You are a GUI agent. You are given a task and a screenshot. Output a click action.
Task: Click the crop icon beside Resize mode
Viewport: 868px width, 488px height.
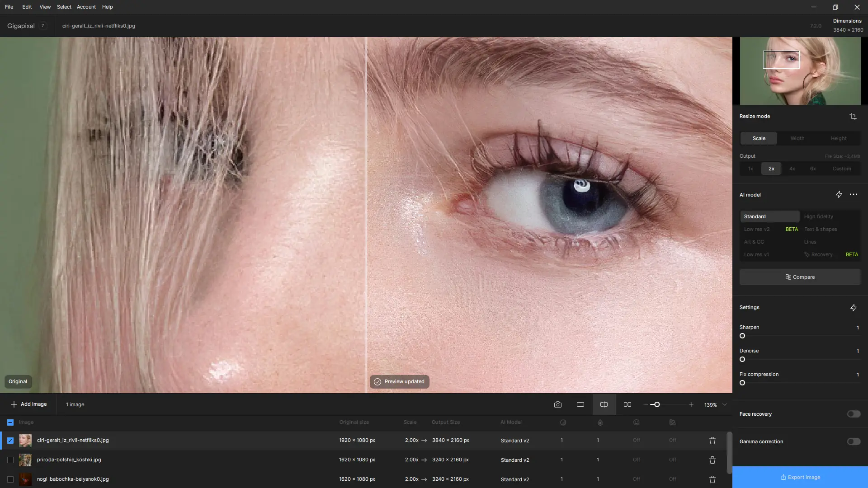(x=853, y=117)
